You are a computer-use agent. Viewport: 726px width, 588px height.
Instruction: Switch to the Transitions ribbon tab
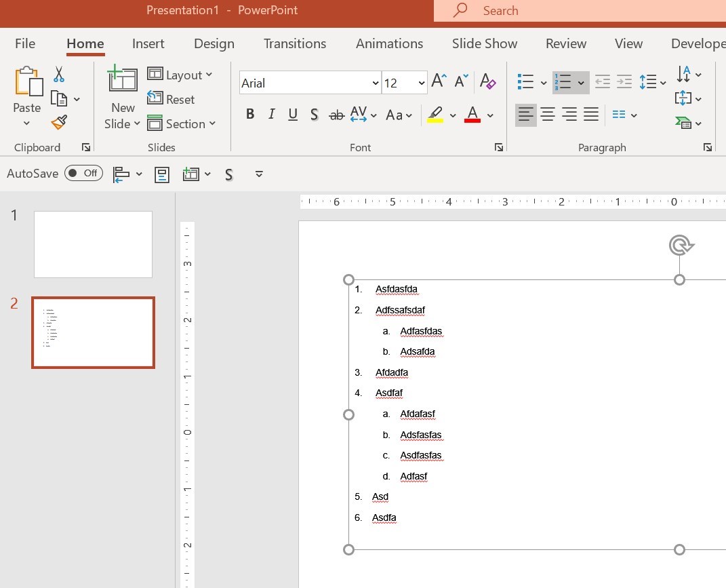pyautogui.click(x=294, y=43)
